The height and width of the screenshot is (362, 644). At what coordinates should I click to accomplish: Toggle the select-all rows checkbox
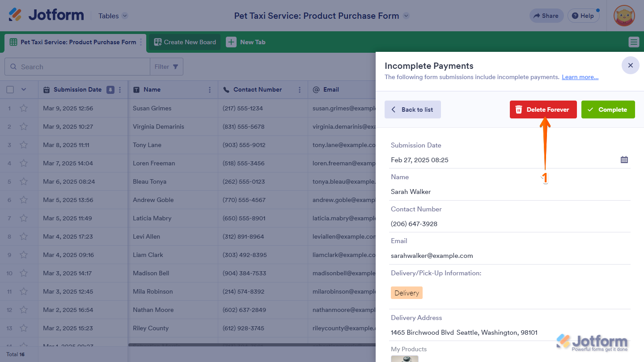click(x=10, y=90)
